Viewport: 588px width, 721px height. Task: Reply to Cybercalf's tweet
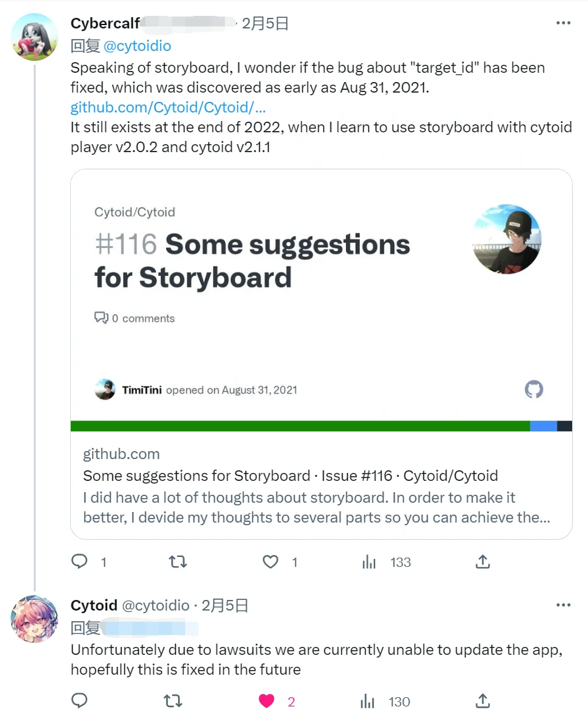(79, 562)
